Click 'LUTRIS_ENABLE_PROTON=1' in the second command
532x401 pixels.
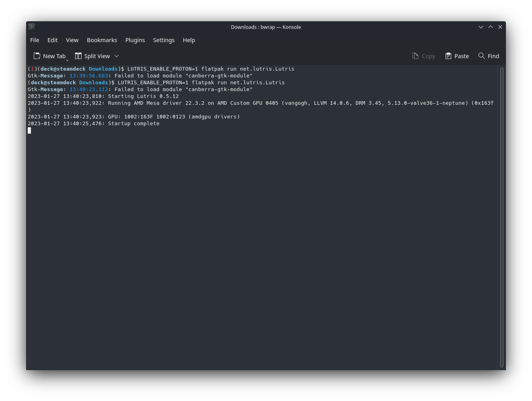coord(153,83)
